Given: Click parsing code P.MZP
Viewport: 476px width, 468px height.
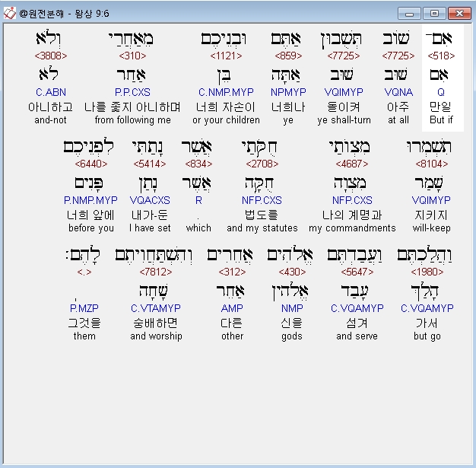Looking at the screenshot, I should [x=84, y=308].
